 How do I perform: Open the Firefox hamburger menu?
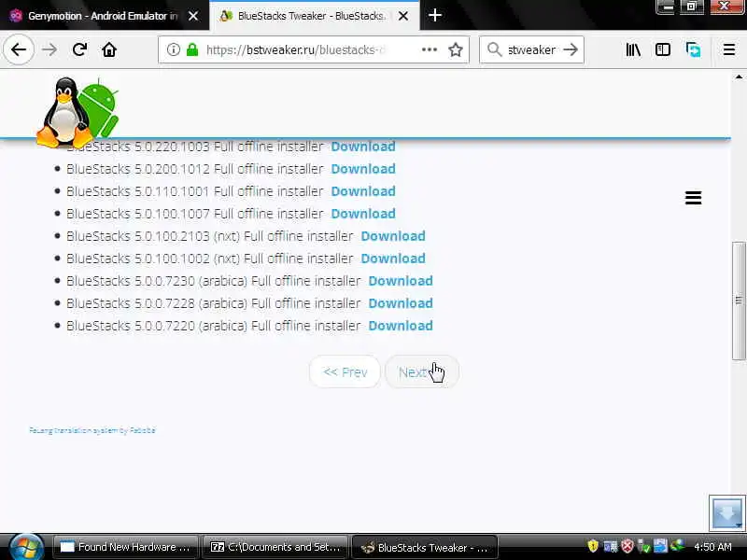(x=729, y=49)
